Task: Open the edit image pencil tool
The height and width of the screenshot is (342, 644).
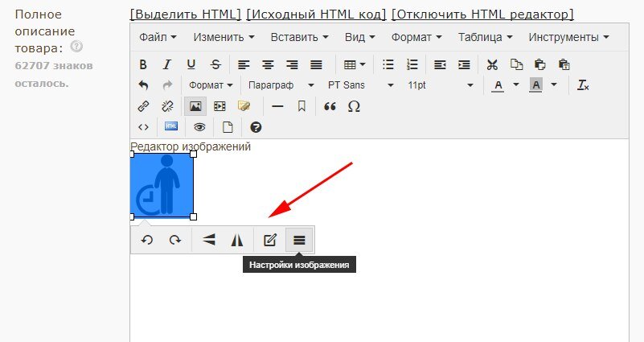Action: pos(270,240)
